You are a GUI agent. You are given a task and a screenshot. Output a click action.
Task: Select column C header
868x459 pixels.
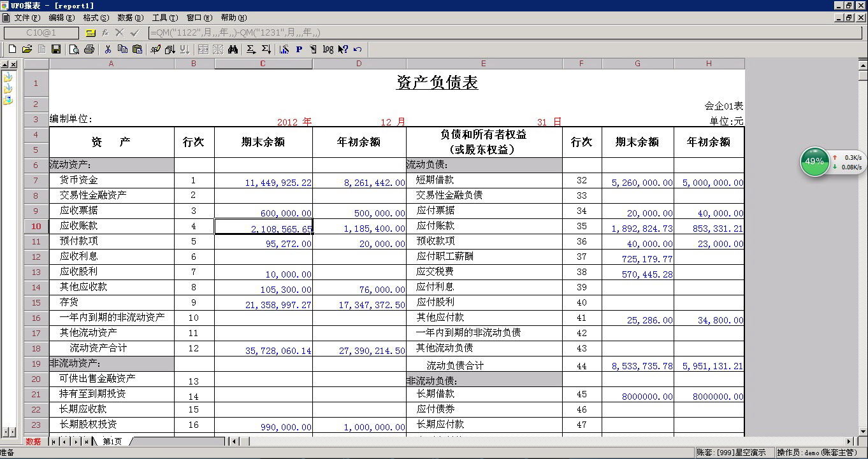tap(263, 64)
